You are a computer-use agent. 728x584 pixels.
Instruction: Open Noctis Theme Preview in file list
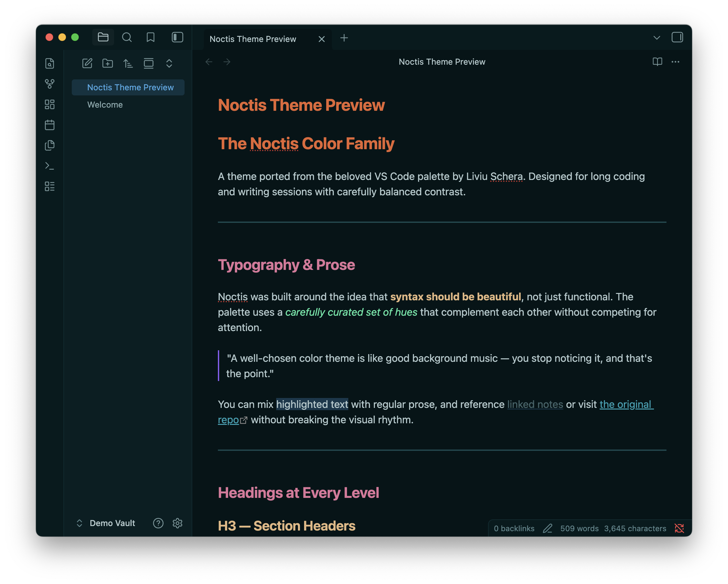tap(128, 87)
